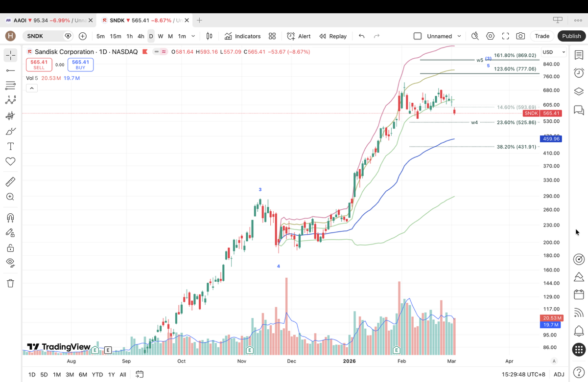The image size is (588, 382).
Task: Switch to the AAOI browser tab
Action: click(47, 21)
